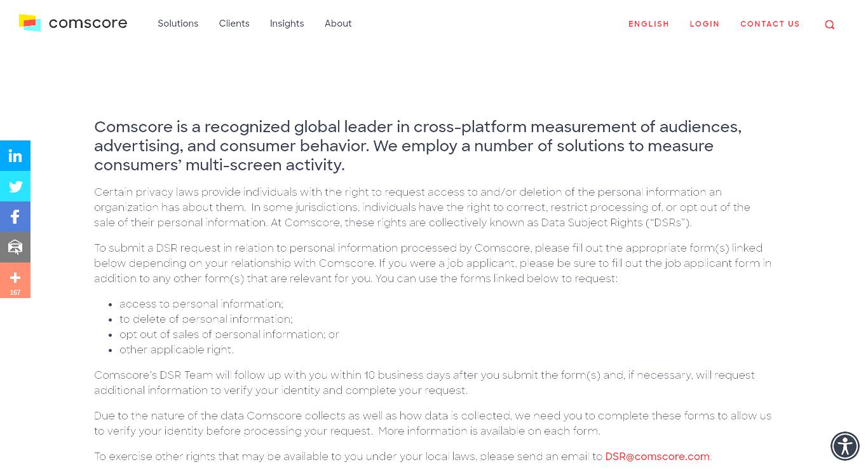The width and height of the screenshot is (868, 469).
Task: Click the comscore wordmark text
Action: tap(88, 24)
